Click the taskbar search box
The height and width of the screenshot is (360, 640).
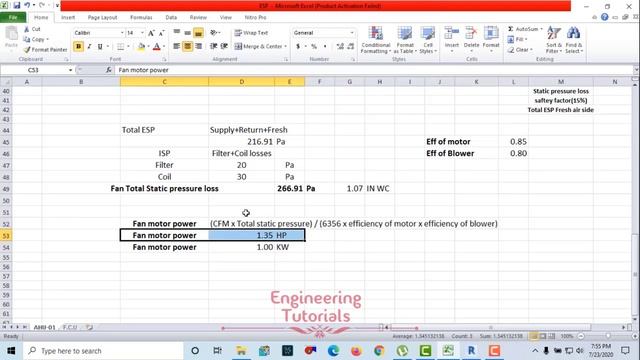[x=102, y=351]
